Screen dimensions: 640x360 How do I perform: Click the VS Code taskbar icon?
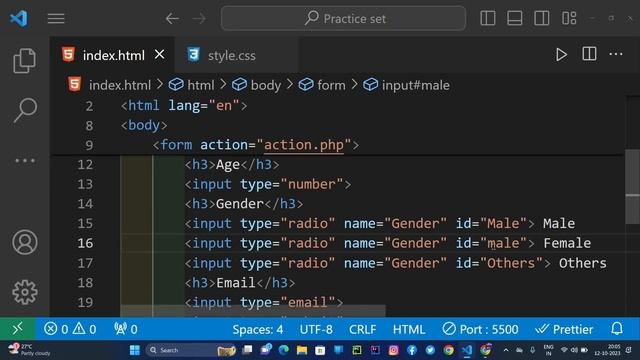pyautogui.click(x=467, y=350)
